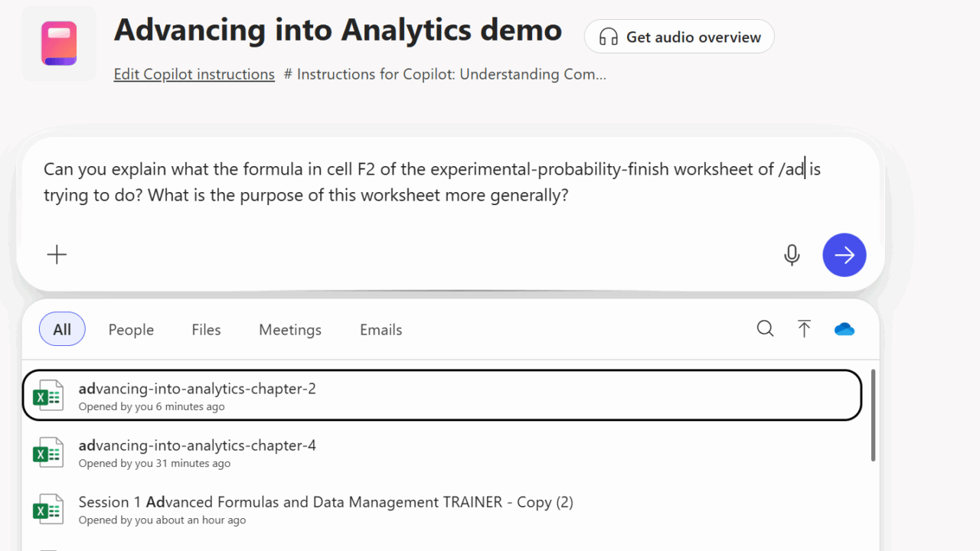Show the Emails tab
This screenshot has width=980, height=551.
[x=381, y=330]
